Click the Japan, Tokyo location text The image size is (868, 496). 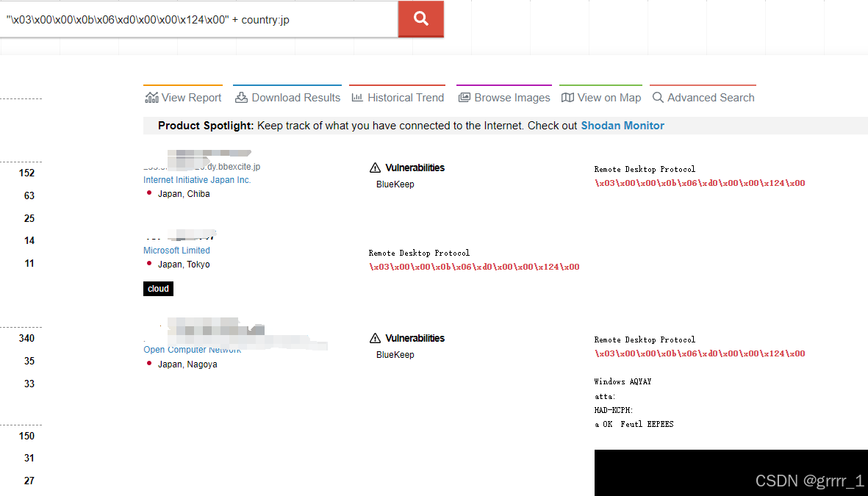tap(184, 265)
